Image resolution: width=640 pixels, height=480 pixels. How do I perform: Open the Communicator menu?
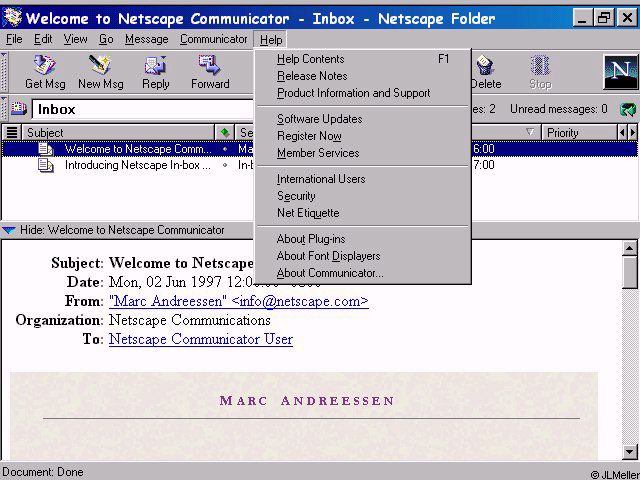tap(213, 39)
